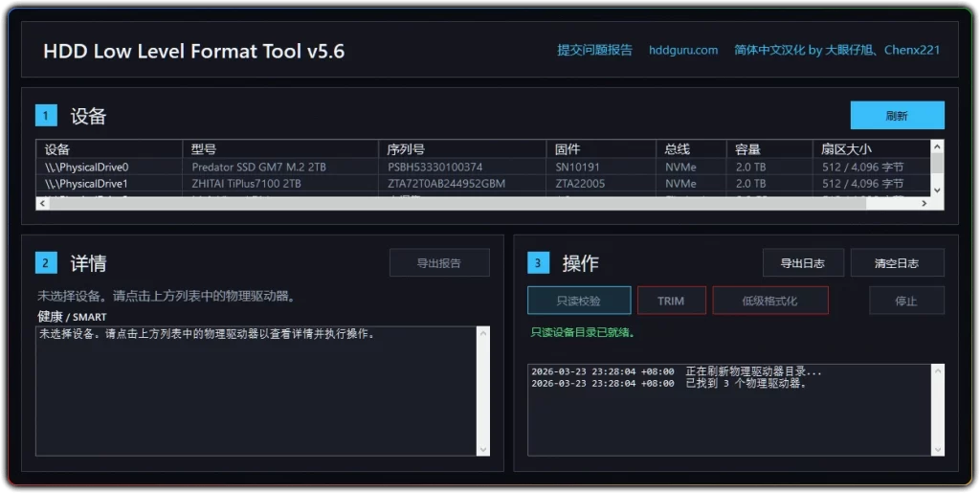Click Predator SSD GM7 M.2 2TB cell
The height and width of the screenshot is (493, 980).
coord(258,168)
